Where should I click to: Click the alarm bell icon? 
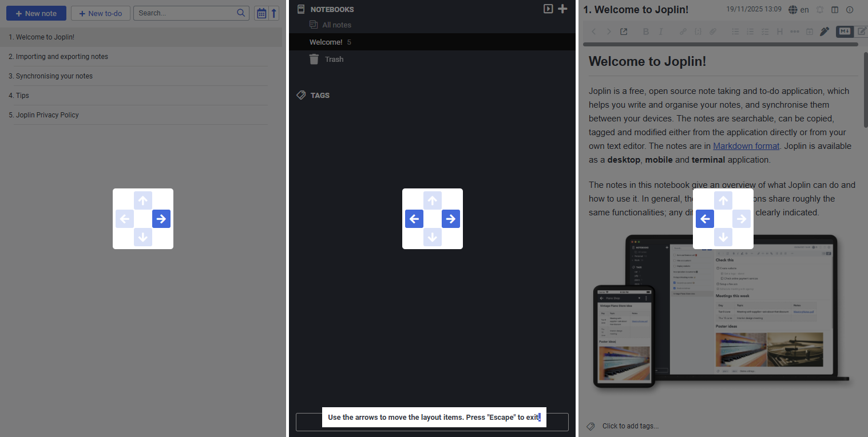point(820,10)
